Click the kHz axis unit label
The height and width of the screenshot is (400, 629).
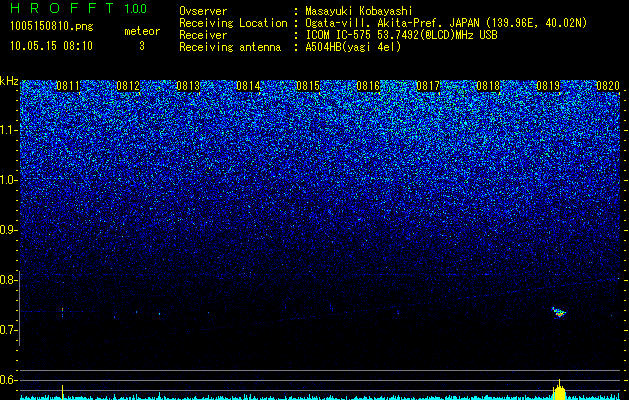pos(9,81)
